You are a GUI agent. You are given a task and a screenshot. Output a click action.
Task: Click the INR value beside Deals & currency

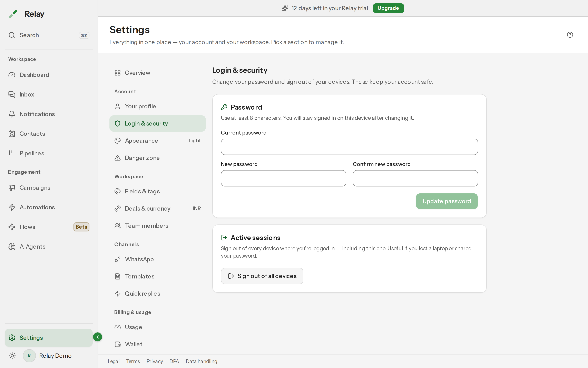click(x=197, y=209)
